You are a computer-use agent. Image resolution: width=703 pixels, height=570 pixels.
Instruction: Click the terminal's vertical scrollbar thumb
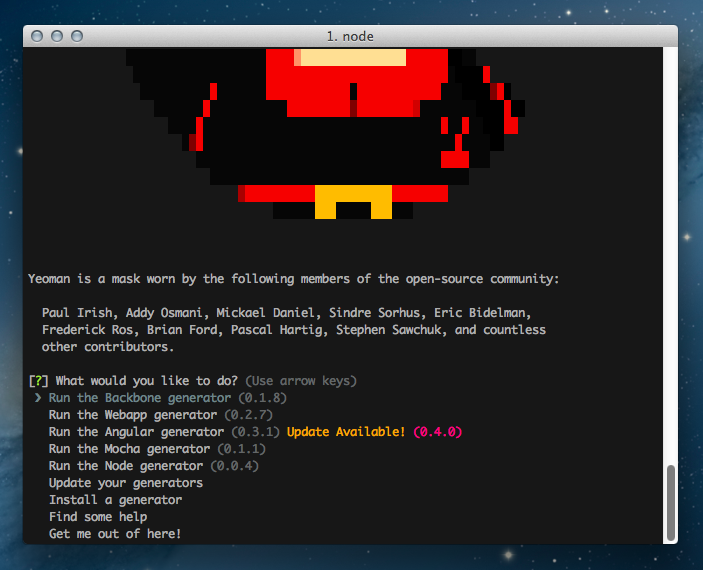coord(671,500)
